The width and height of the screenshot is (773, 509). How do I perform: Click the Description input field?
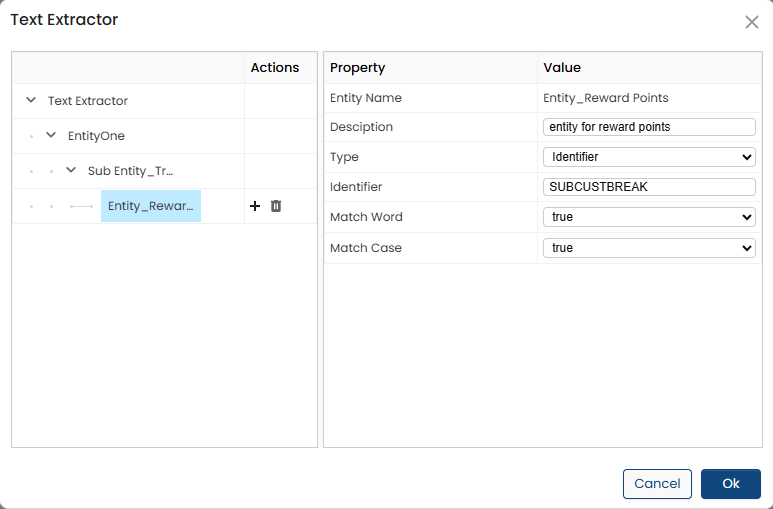[648, 127]
